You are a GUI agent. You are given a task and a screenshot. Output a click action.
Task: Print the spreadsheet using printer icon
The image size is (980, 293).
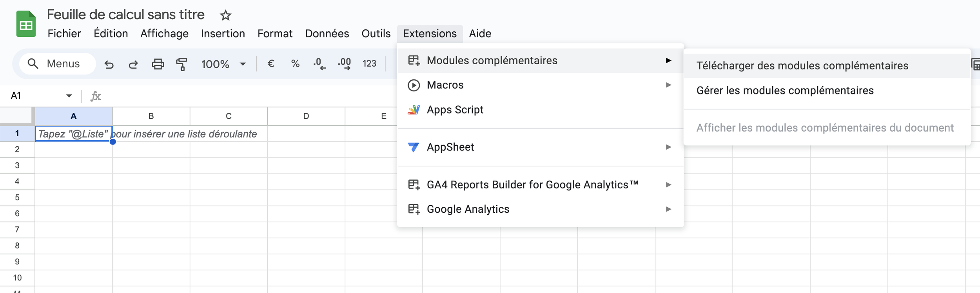click(x=158, y=64)
